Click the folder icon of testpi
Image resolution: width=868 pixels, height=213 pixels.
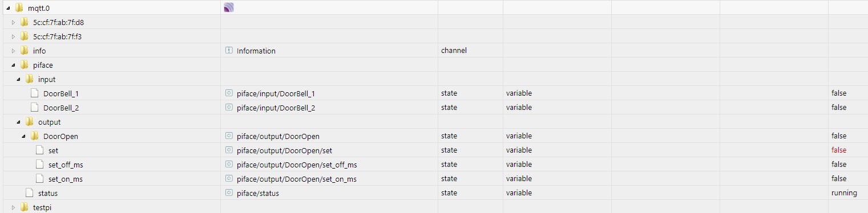coord(24,207)
